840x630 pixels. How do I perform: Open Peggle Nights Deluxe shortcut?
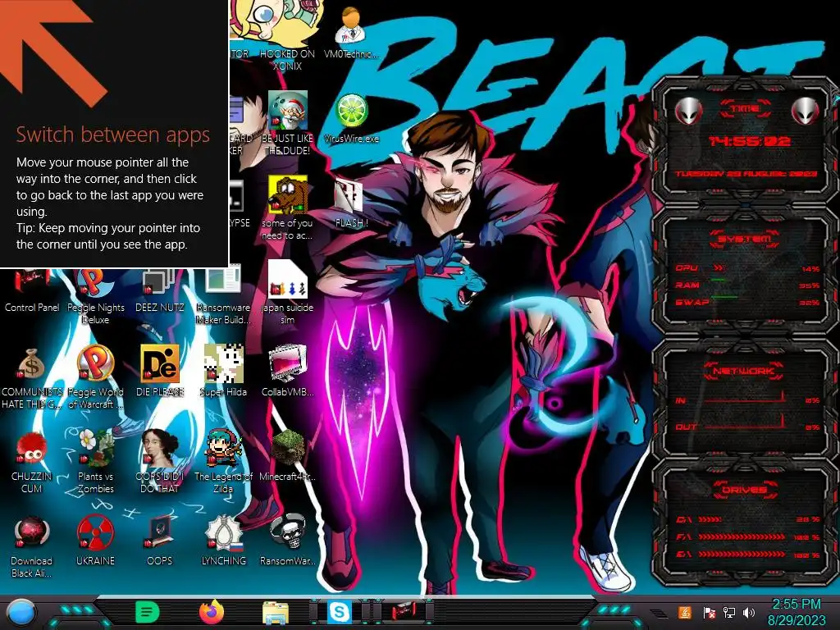pyautogui.click(x=95, y=294)
